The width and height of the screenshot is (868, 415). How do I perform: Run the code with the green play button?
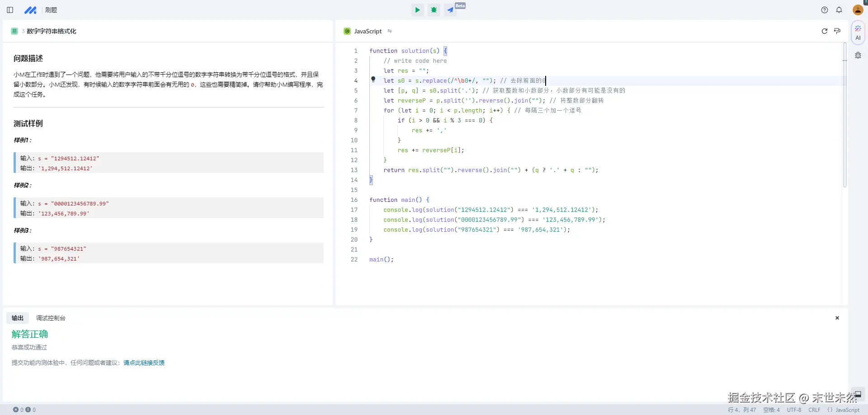coord(417,10)
